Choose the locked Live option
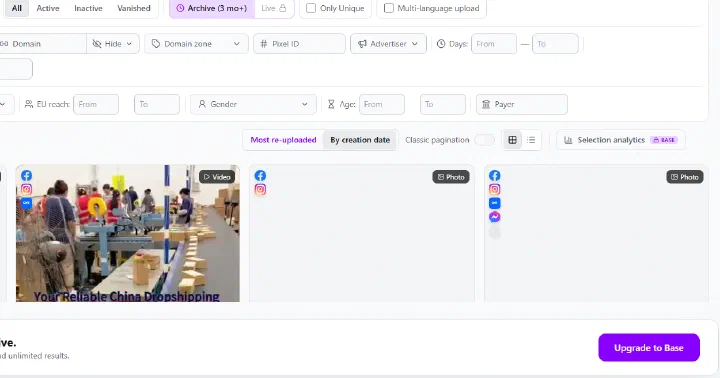 point(274,8)
